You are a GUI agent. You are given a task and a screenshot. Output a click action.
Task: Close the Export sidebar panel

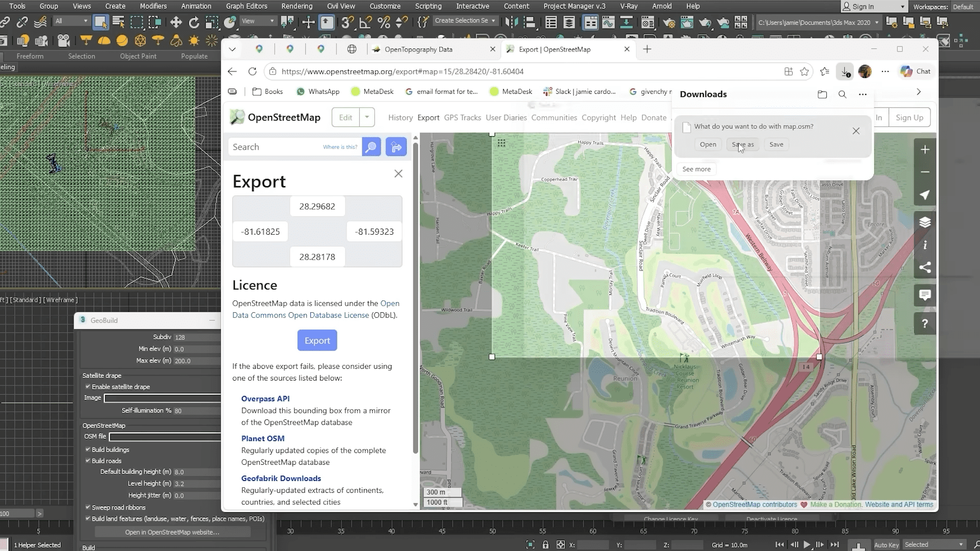(399, 173)
